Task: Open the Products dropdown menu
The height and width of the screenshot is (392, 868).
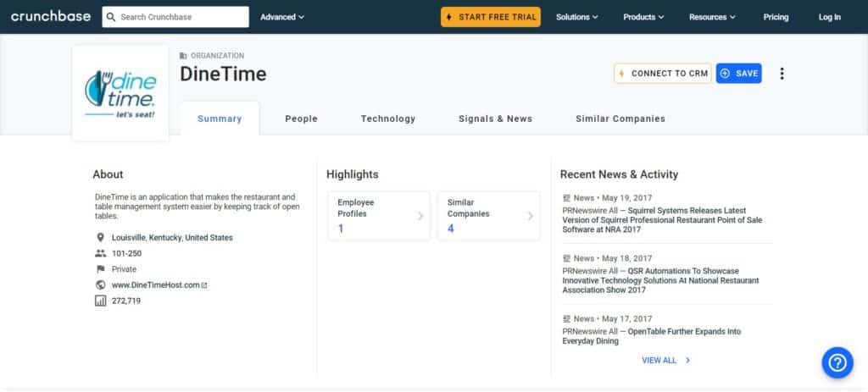Action: click(x=643, y=17)
